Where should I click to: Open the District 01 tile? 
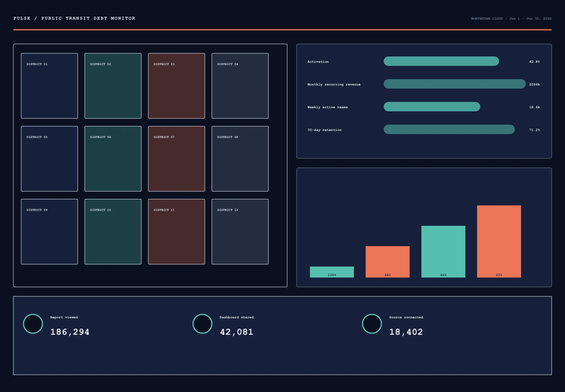pos(49,86)
